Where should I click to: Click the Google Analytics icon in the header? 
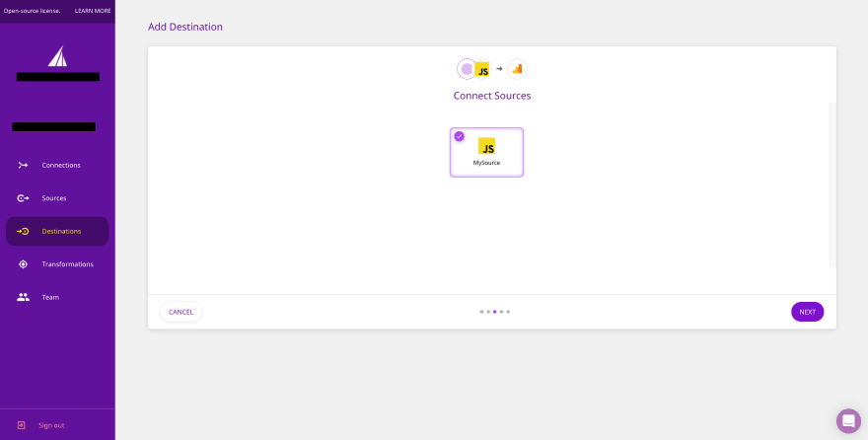pos(517,69)
